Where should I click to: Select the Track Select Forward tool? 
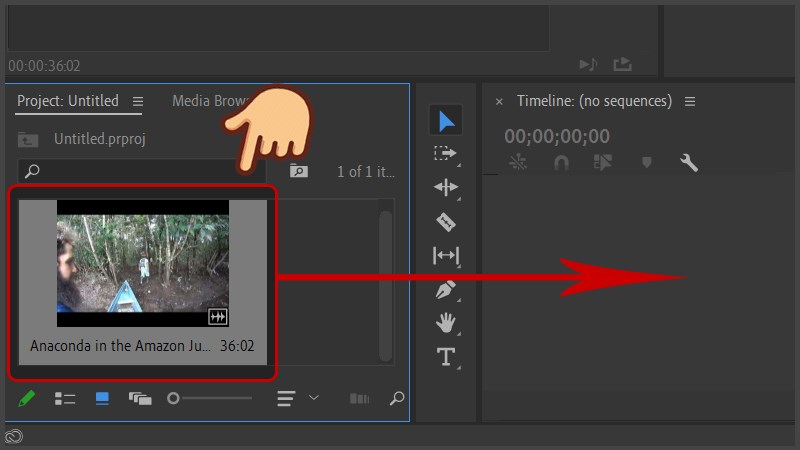[445, 154]
